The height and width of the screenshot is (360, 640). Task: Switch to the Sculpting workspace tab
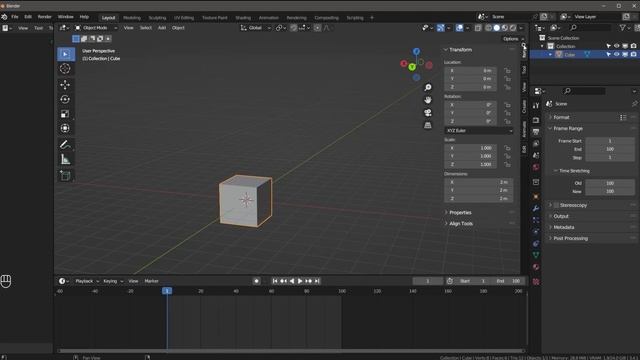157,18
